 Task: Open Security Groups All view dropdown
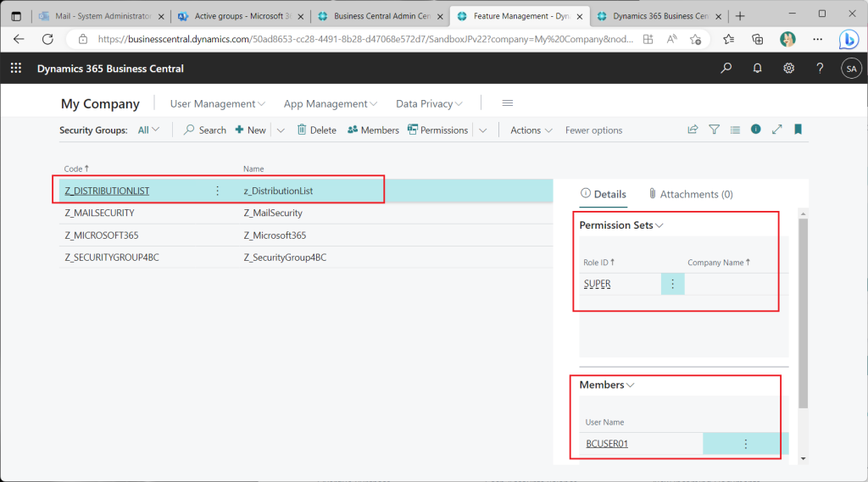click(x=148, y=130)
